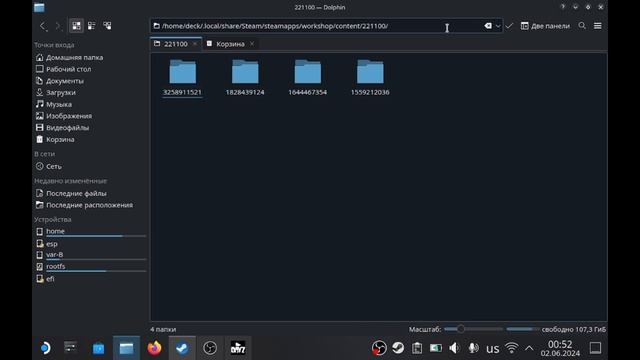Open the window help question-mark button
Image resolution: width=640 pixels, height=360 pixels.
pos(563,7)
